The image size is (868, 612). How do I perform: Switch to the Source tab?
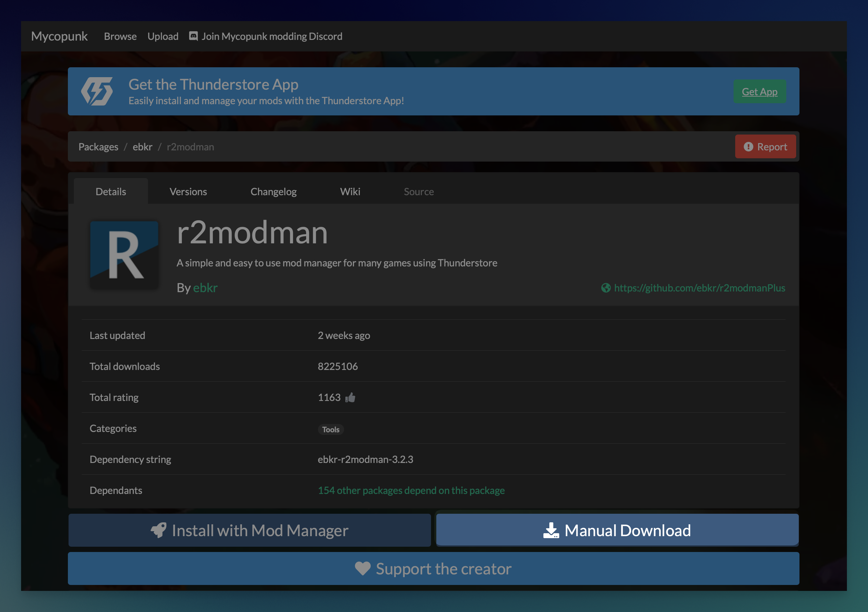pyautogui.click(x=419, y=191)
